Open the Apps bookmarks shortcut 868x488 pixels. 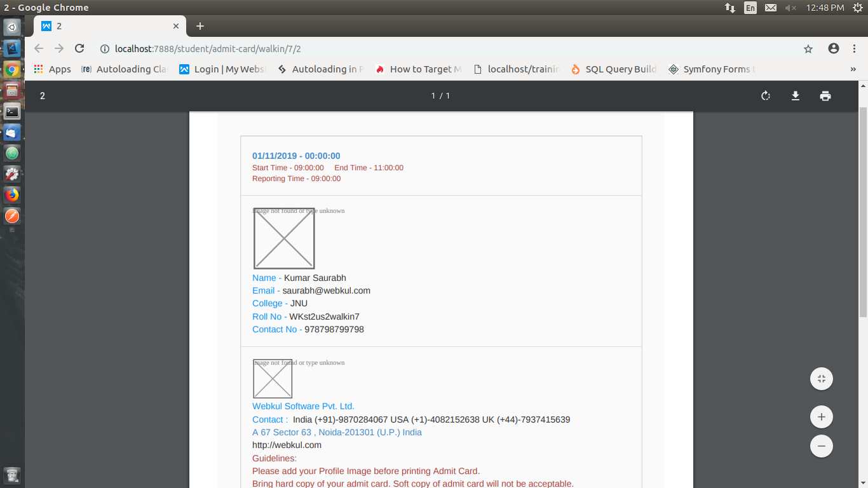52,69
